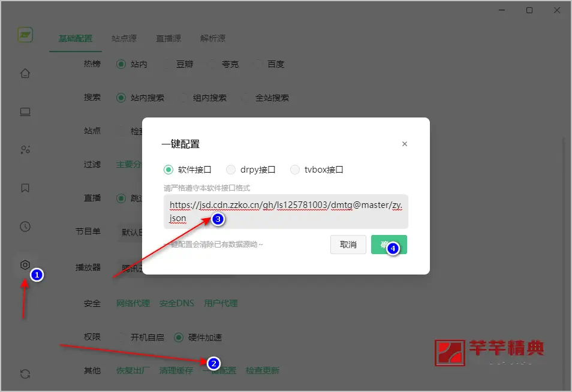Screen dimensions: 572x392
Task: Select 软件接口 radio option
Action: click(x=188, y=170)
